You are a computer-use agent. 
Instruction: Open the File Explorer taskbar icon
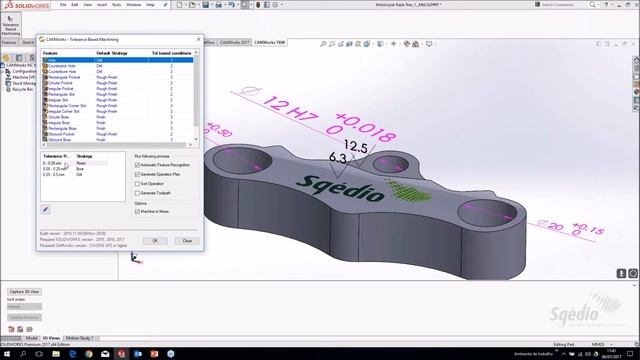coord(56,354)
